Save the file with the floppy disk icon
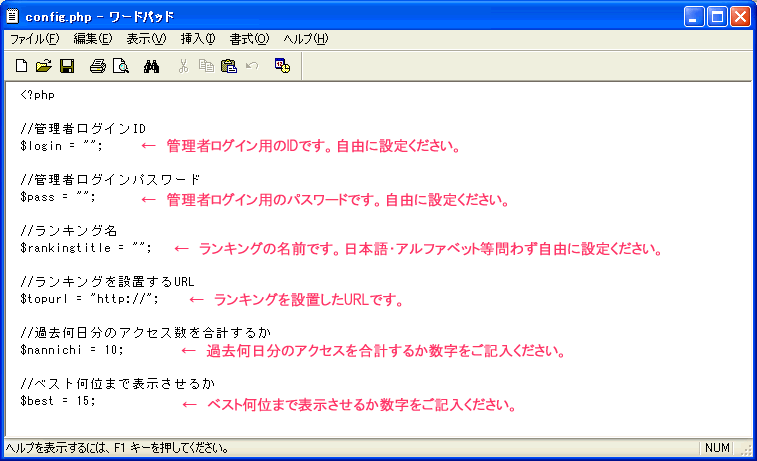Screen dimensions: 757x461 [67, 66]
